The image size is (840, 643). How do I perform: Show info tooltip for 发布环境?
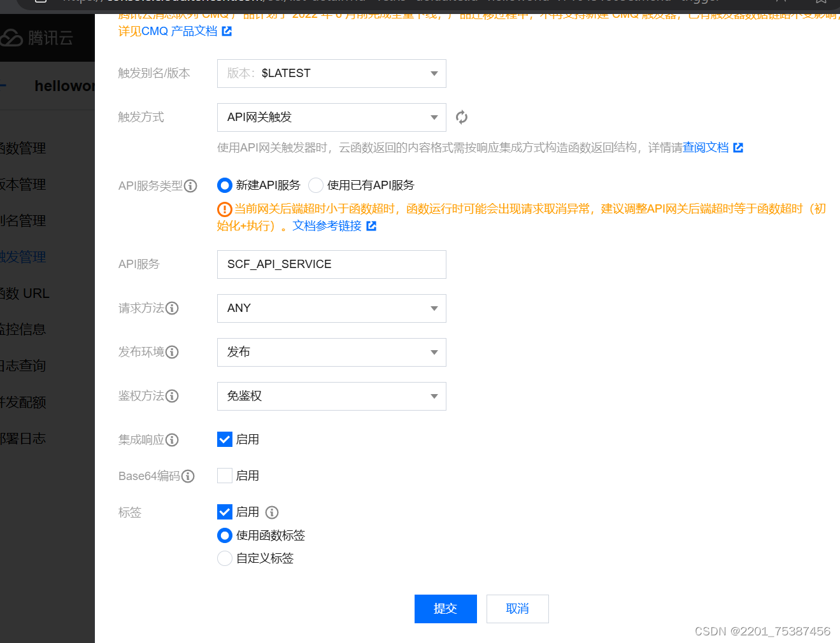coord(172,352)
